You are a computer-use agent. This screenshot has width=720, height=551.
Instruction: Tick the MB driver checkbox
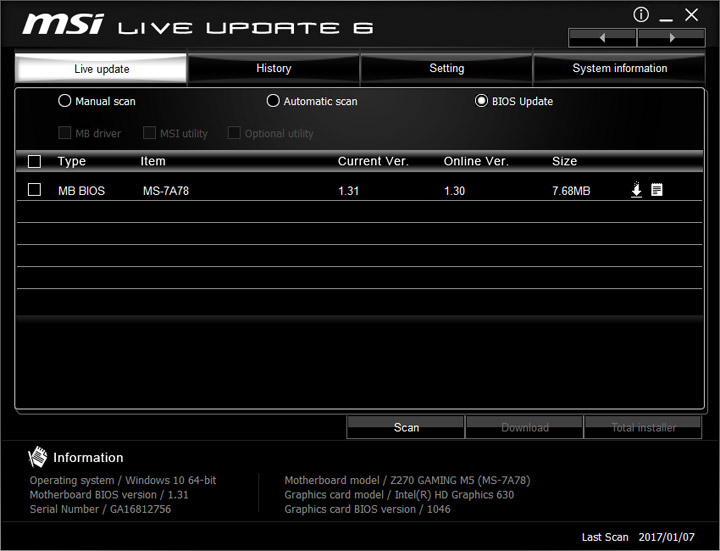(64, 133)
